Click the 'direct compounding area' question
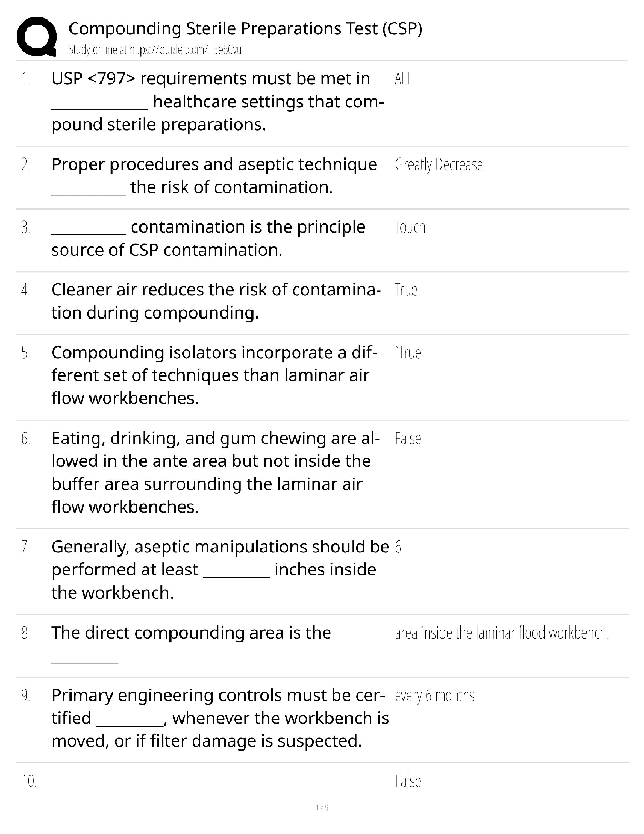This screenshot has width=644, height=834. click(191, 633)
